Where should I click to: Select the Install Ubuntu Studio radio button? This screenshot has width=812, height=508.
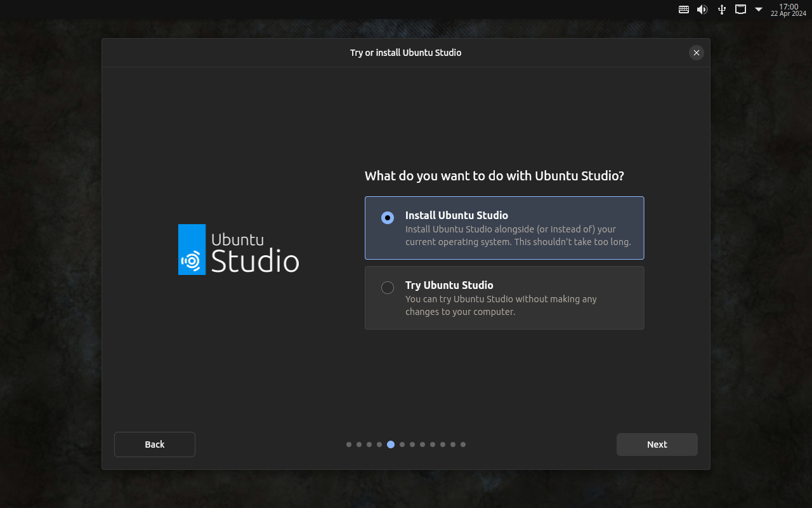[x=388, y=218]
